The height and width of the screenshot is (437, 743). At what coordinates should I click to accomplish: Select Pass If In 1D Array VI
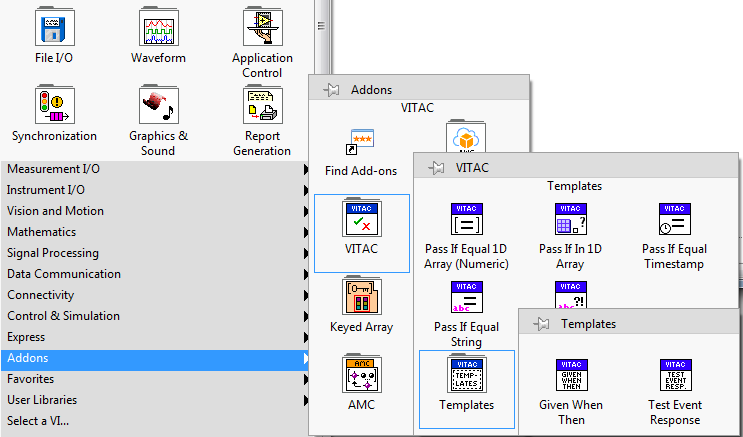(571, 219)
